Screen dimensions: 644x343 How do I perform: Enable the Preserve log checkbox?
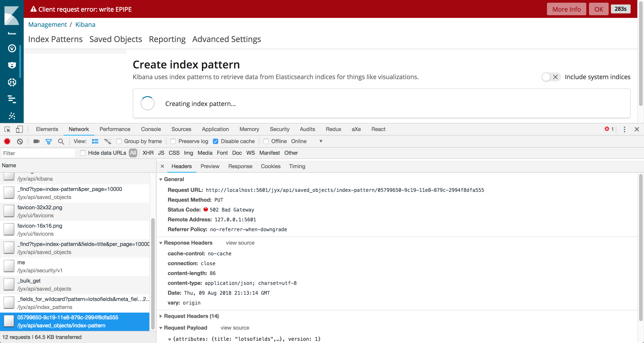(x=173, y=141)
